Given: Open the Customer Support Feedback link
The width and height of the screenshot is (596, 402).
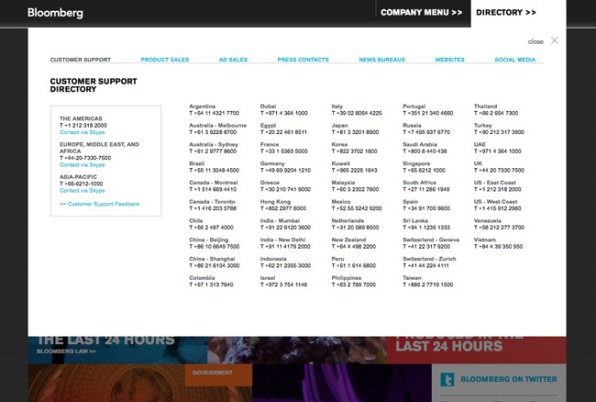Looking at the screenshot, I should click(x=100, y=204).
